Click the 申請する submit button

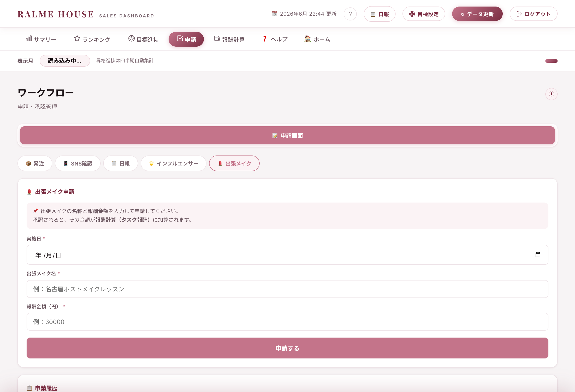coord(287,348)
